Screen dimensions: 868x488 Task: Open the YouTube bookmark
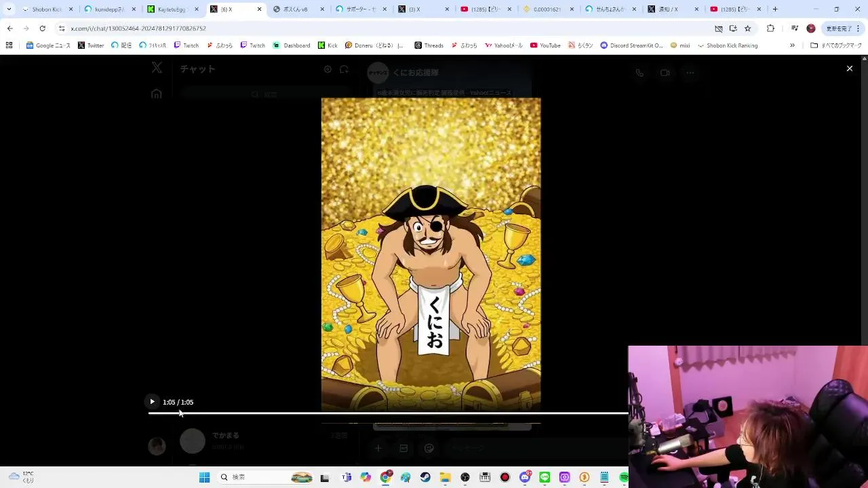(545, 45)
